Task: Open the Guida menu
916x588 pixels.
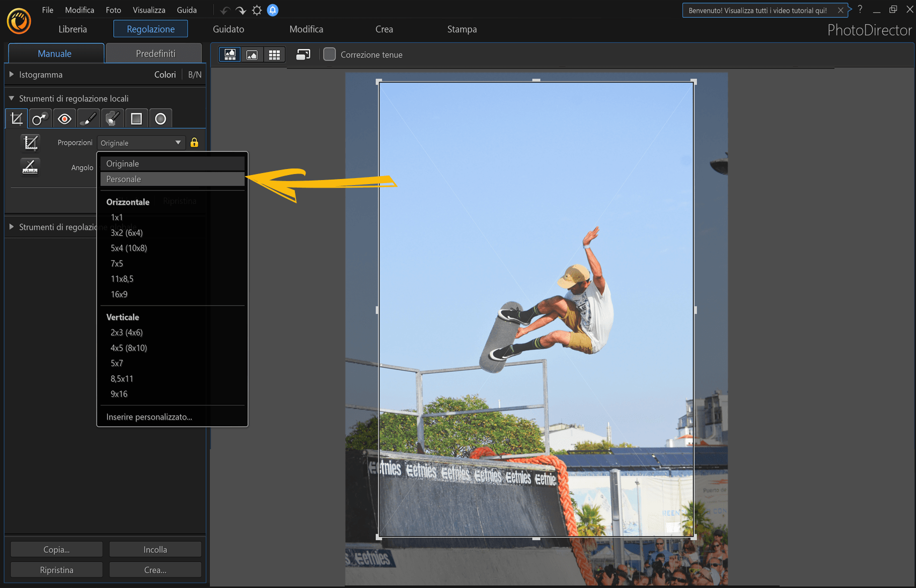Action: [187, 10]
